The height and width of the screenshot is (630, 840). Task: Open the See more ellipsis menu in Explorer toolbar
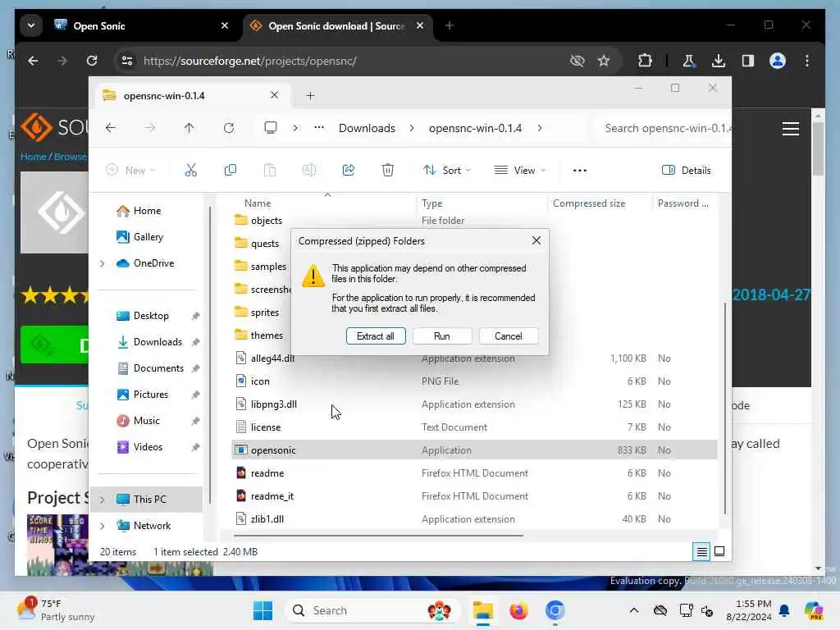point(580,171)
